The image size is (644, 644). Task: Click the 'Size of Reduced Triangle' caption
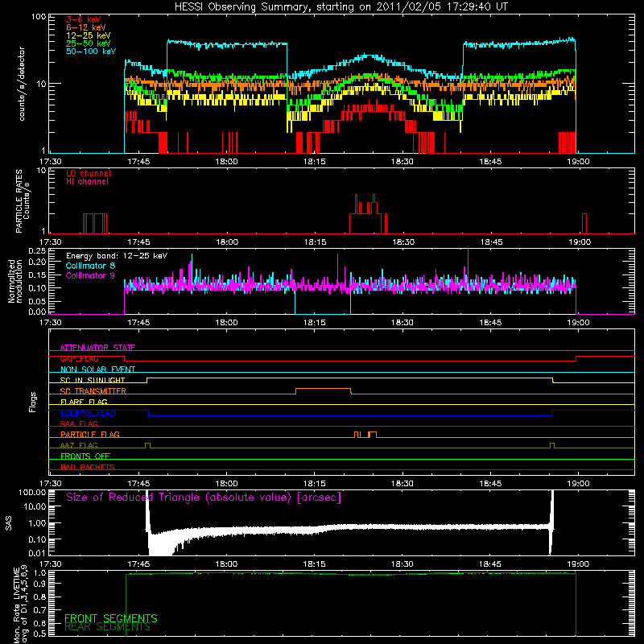point(204,497)
